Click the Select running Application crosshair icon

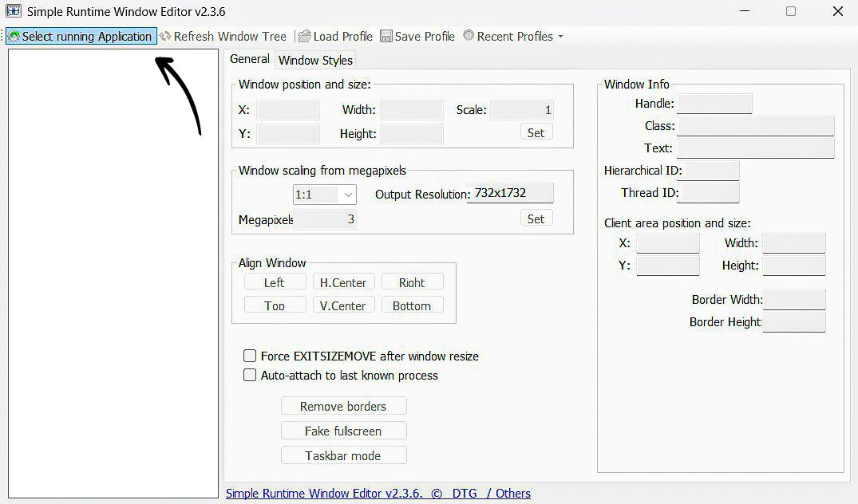[x=14, y=37]
